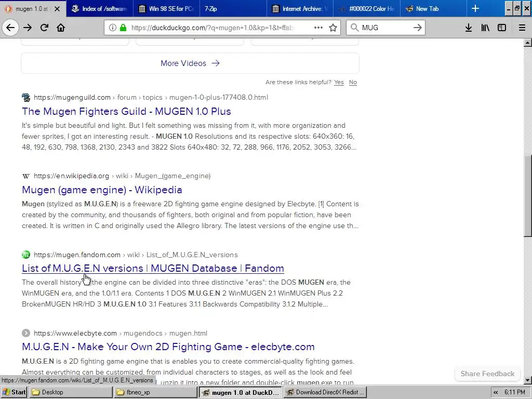532x399 pixels.
Task: Click the elecbyte.com favicon
Action: [26, 333]
